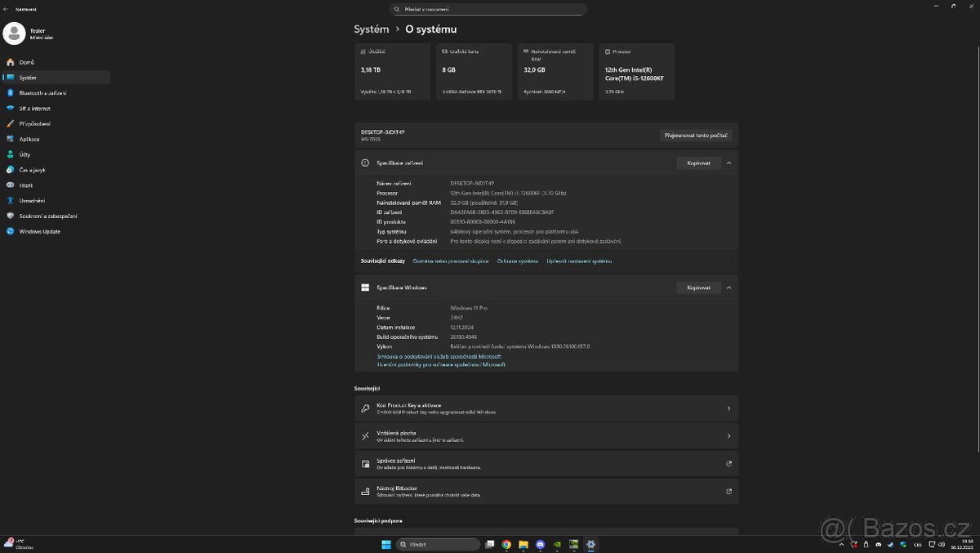Collapse the Specifikace zařízení section
The image size is (980, 553).
pos(728,163)
